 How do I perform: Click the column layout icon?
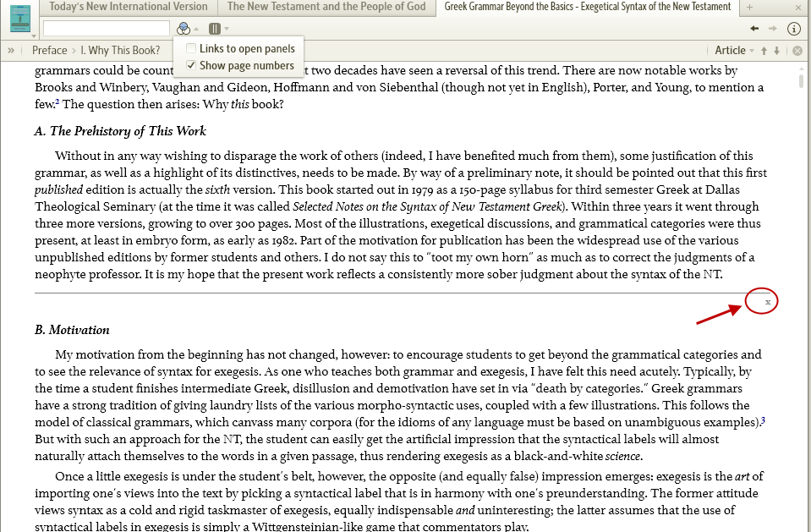tap(214, 29)
